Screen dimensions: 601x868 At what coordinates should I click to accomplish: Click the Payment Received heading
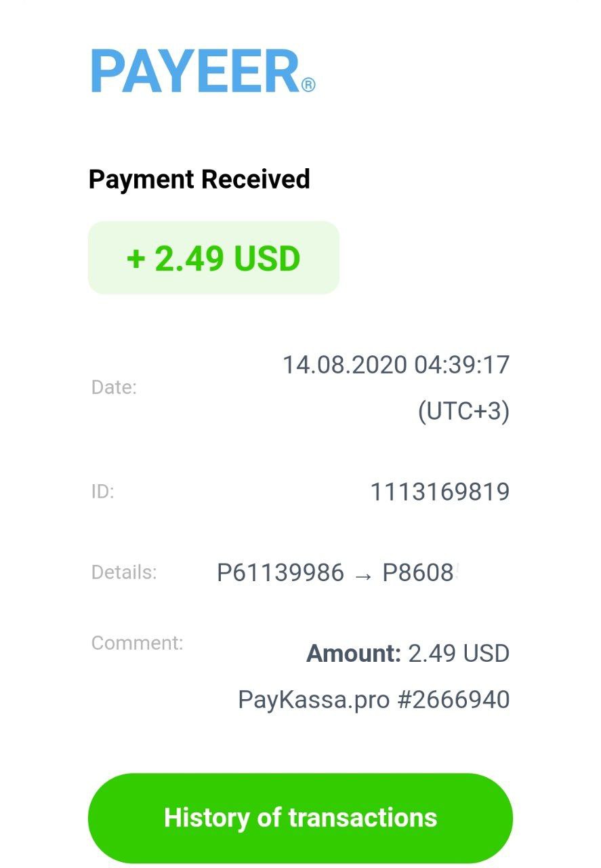tap(199, 180)
